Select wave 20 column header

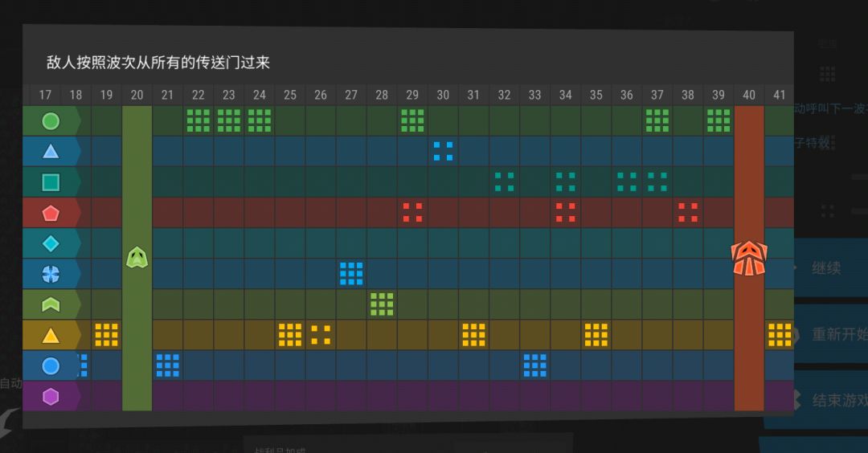137,95
